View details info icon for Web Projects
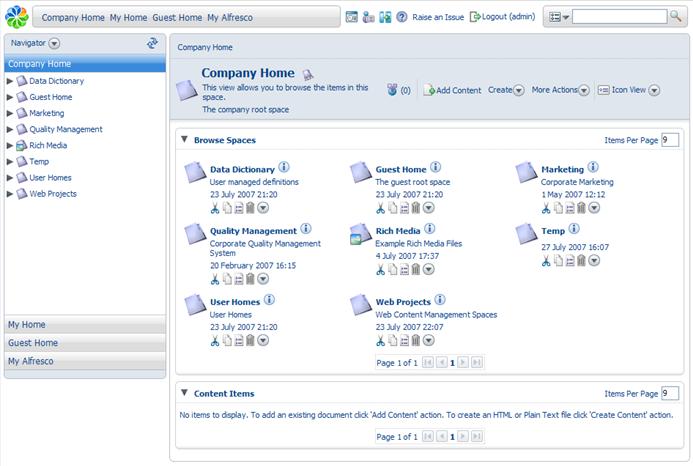The width and height of the screenshot is (693, 466). (x=440, y=300)
